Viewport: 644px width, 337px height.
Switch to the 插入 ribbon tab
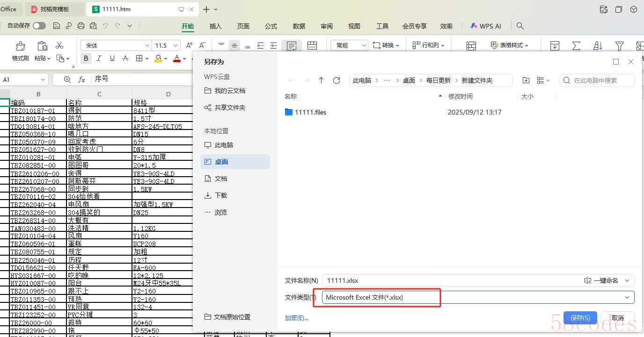tap(215, 26)
